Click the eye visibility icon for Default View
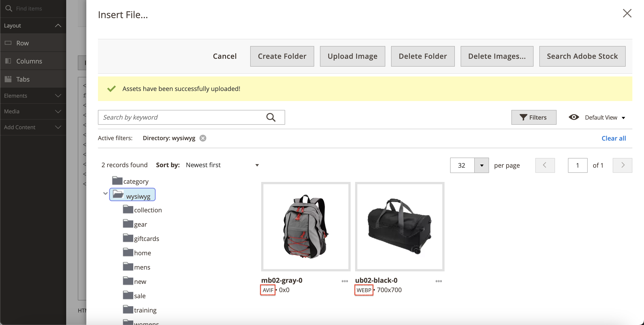 (x=574, y=117)
